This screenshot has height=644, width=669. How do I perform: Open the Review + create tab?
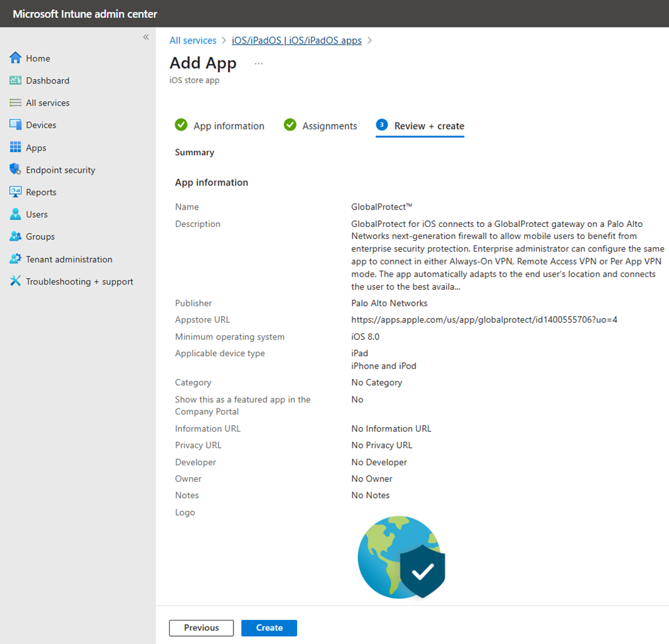(x=428, y=125)
